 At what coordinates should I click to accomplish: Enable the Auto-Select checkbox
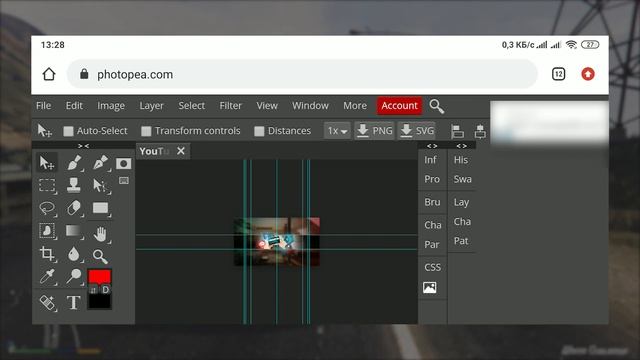click(69, 131)
